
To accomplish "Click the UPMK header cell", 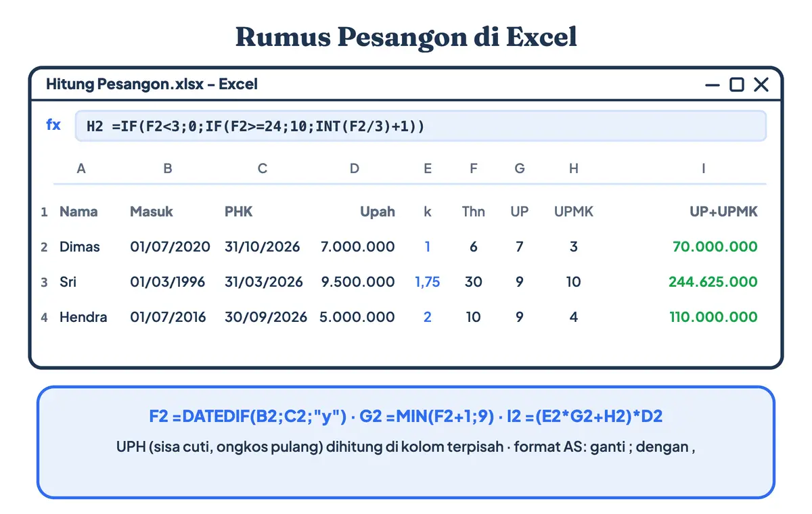I will (x=574, y=212).
